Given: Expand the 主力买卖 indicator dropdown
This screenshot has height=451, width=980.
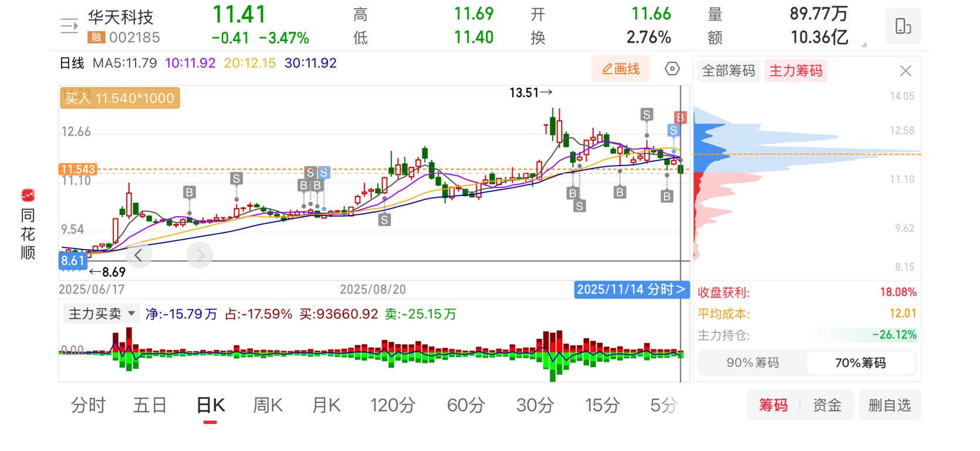Looking at the screenshot, I should click(x=101, y=314).
